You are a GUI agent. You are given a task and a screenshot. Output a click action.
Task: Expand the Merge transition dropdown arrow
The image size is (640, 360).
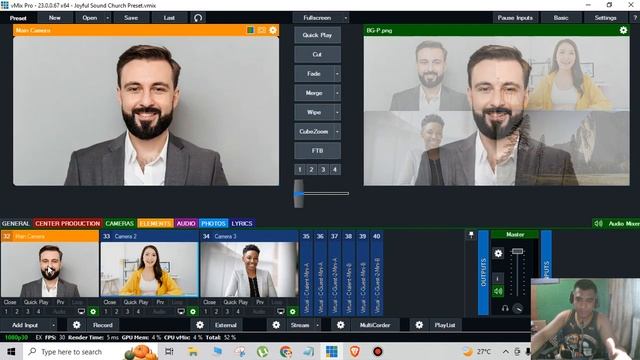click(x=337, y=93)
